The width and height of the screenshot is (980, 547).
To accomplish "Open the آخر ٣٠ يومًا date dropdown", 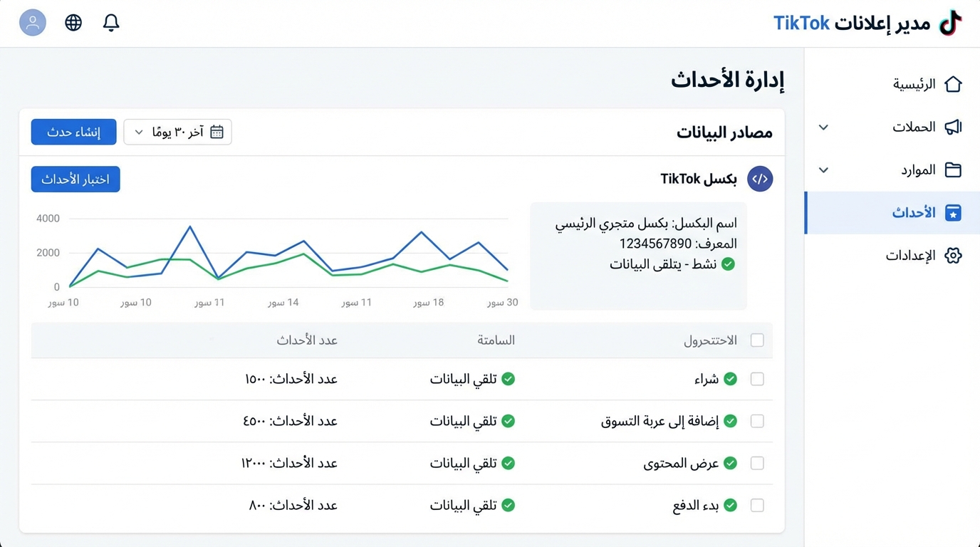I will pyautogui.click(x=177, y=132).
